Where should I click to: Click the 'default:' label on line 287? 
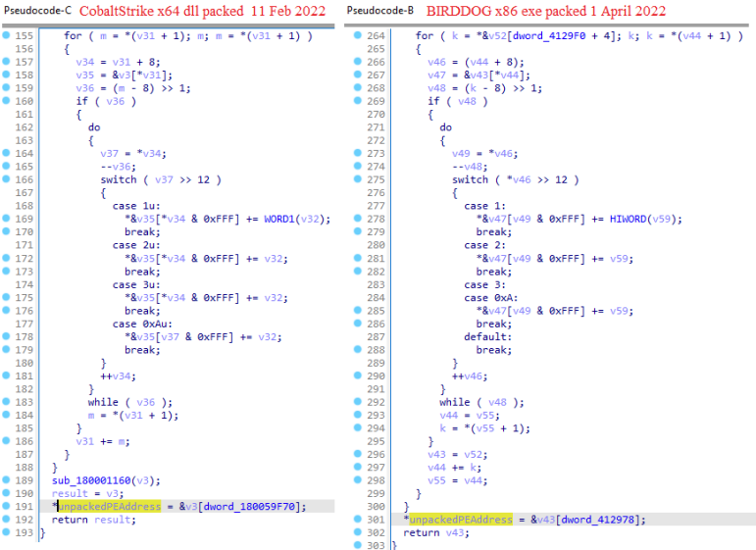[x=487, y=337]
